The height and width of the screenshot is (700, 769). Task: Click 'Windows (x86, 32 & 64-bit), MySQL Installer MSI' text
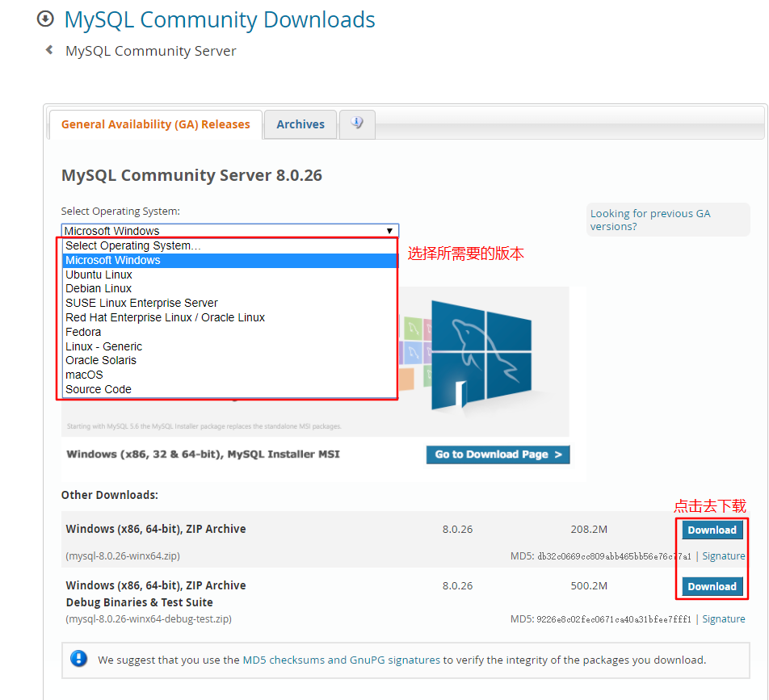point(203,455)
